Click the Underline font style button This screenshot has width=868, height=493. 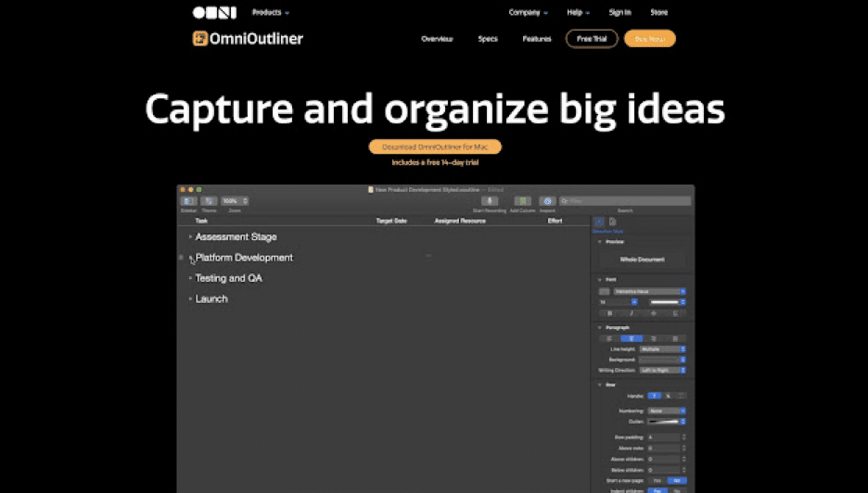[x=675, y=313]
